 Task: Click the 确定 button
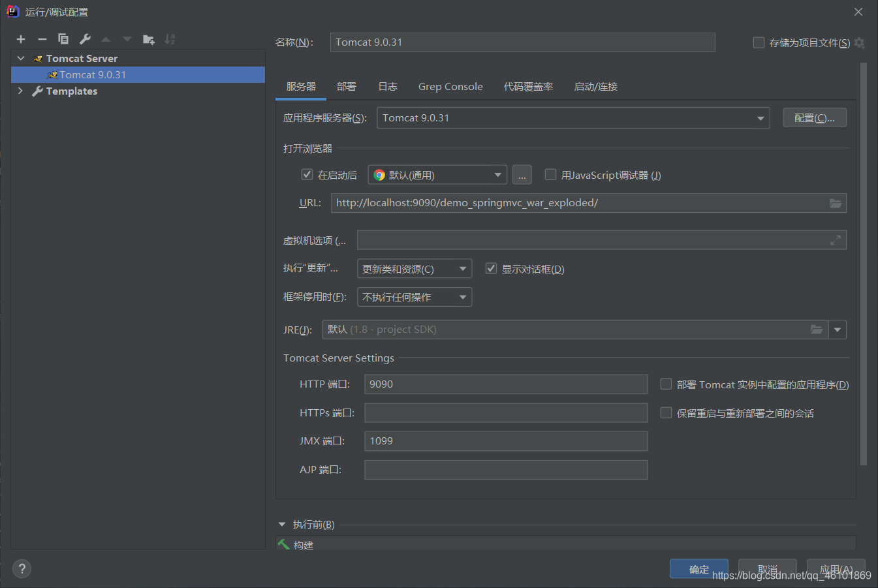pyautogui.click(x=699, y=569)
